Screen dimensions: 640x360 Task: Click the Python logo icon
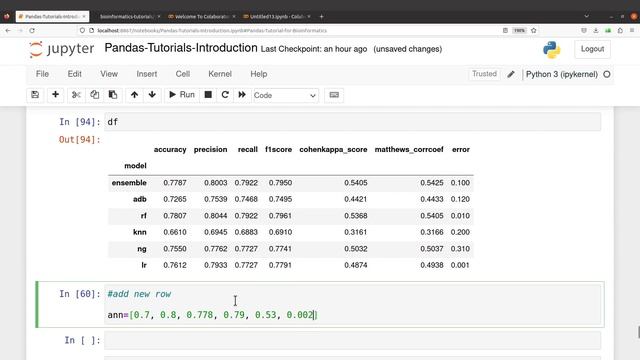tap(552, 49)
